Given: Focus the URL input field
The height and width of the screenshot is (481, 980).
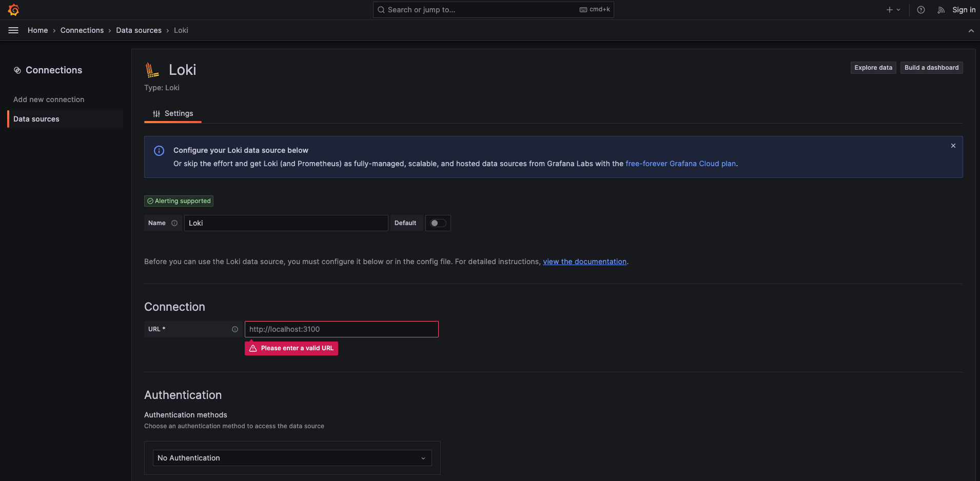Looking at the screenshot, I should tap(342, 329).
